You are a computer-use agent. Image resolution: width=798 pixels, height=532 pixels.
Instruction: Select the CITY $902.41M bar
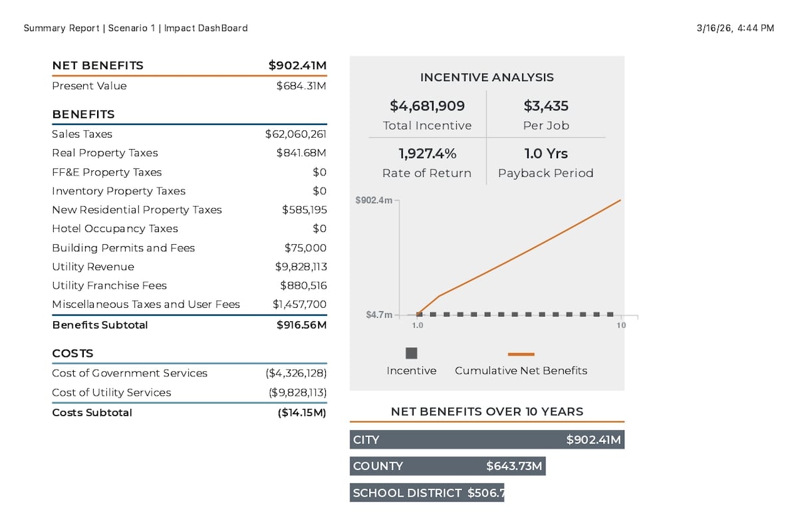click(x=487, y=440)
